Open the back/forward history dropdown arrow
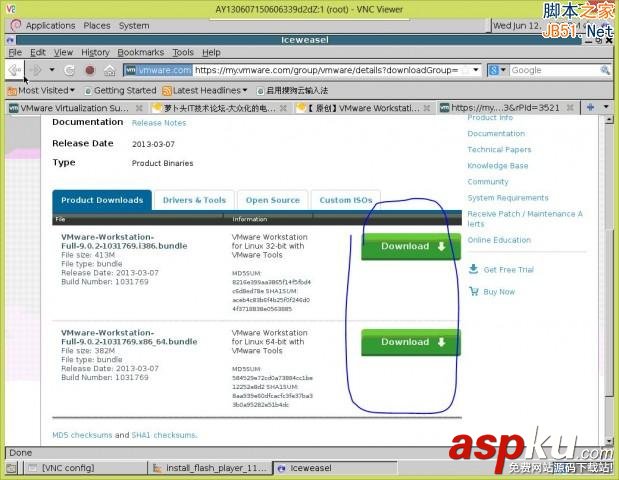The width and height of the screenshot is (619, 480). point(52,70)
